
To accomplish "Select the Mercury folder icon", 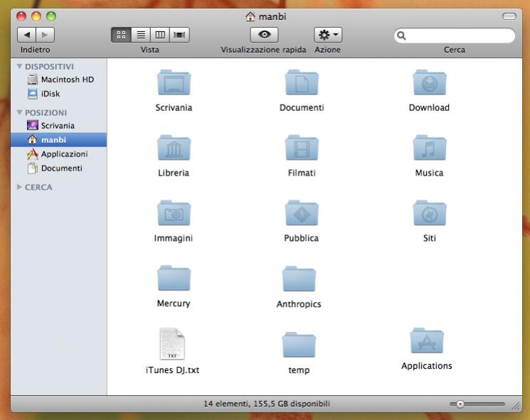I will click(x=174, y=278).
